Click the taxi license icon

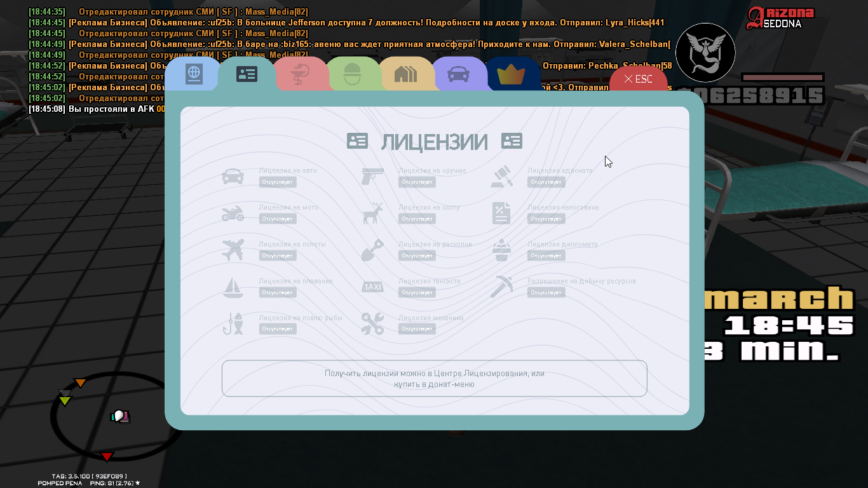click(x=373, y=287)
